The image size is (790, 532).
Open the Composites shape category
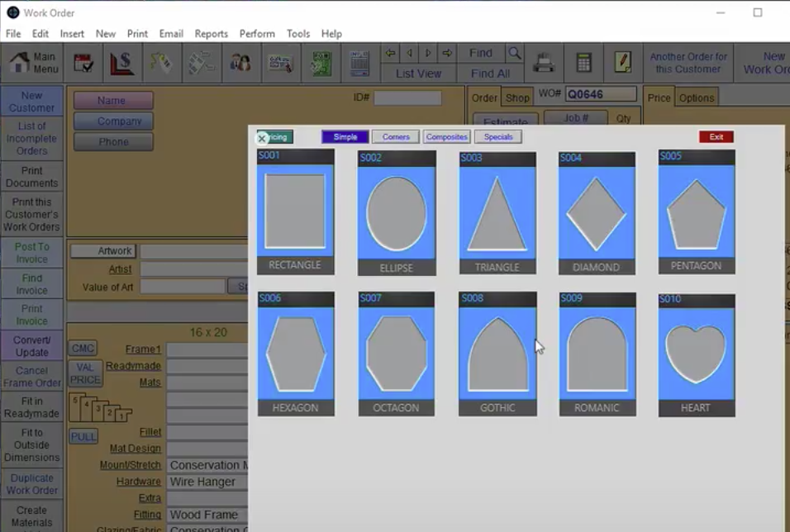[x=447, y=137]
